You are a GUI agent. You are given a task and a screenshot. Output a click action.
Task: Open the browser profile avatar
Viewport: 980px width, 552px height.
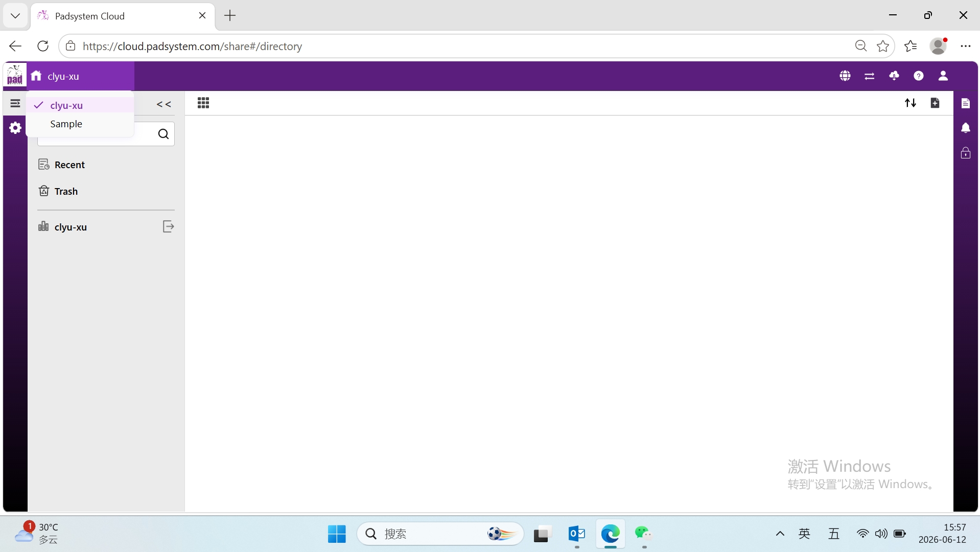point(938,46)
